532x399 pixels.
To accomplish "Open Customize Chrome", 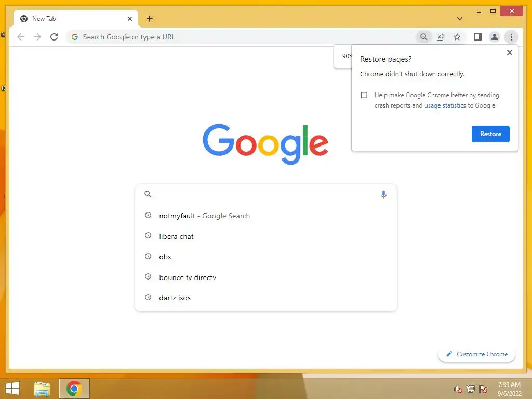I will (477, 354).
